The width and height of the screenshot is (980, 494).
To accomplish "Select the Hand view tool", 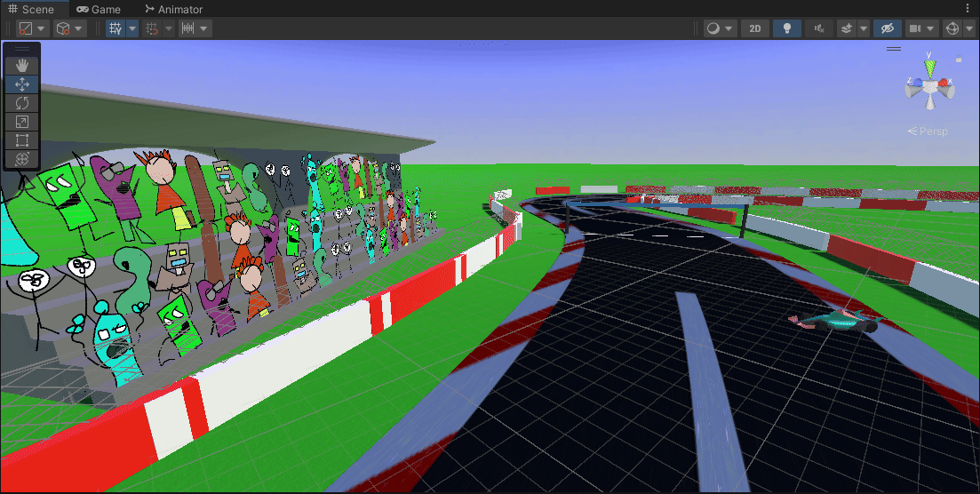I will point(22,65).
